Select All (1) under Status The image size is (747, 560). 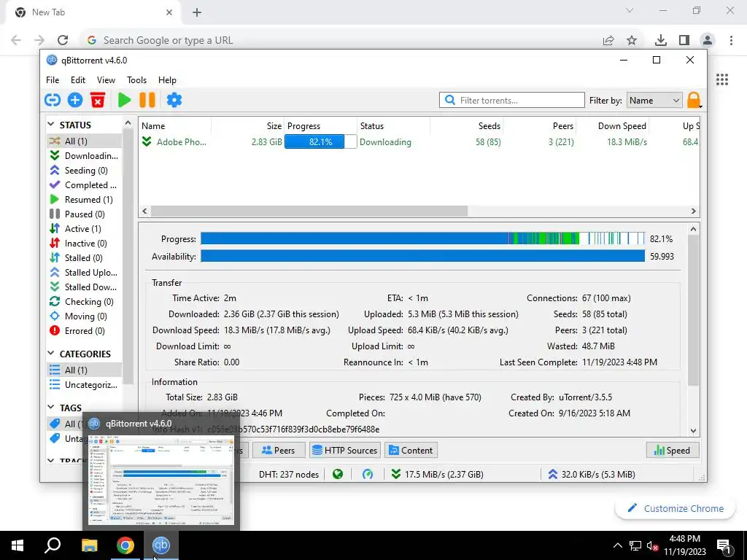tap(85, 141)
